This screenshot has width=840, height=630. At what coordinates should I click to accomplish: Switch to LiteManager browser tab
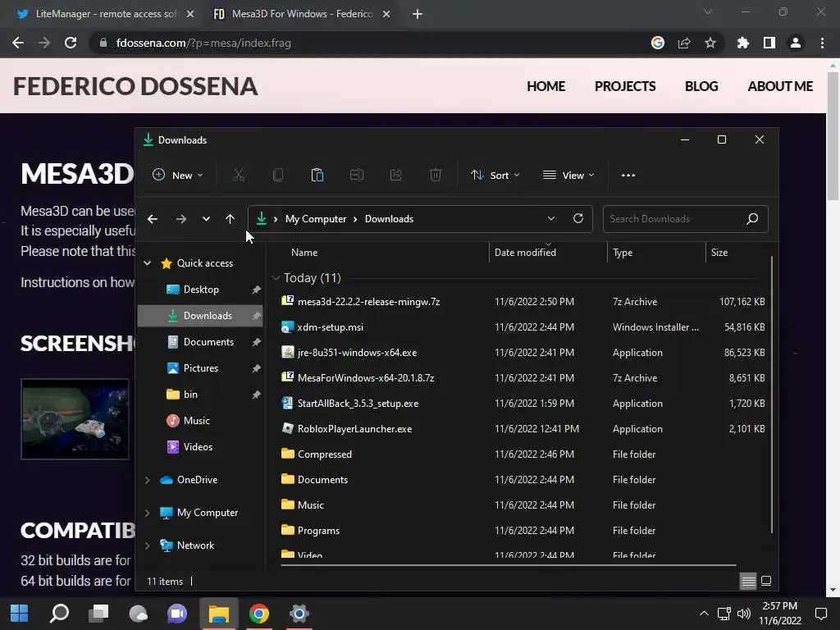pyautogui.click(x=105, y=14)
